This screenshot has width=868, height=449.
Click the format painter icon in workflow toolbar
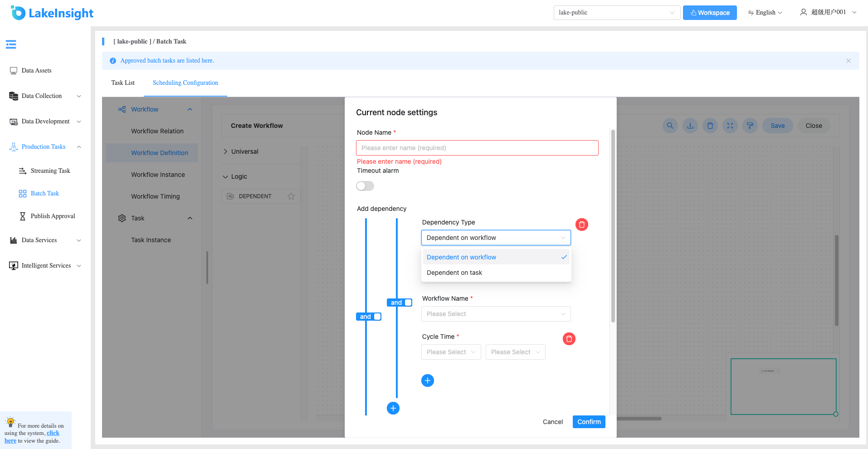click(x=750, y=126)
